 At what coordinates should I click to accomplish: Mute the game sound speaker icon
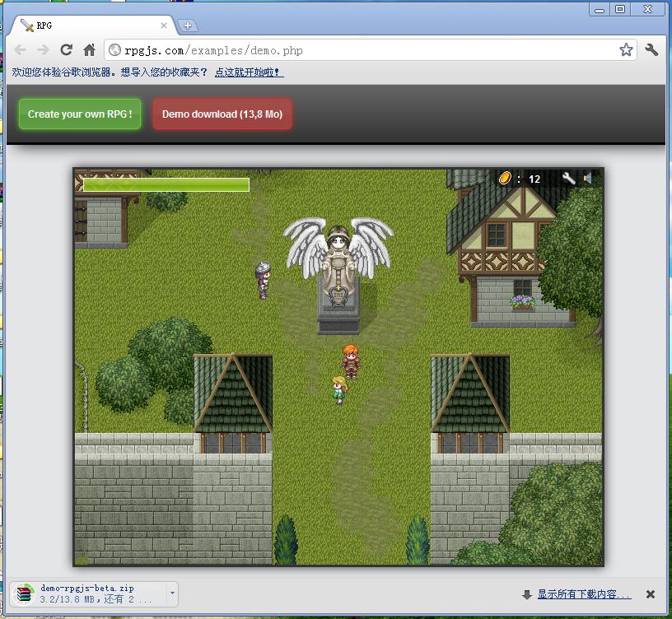587,178
